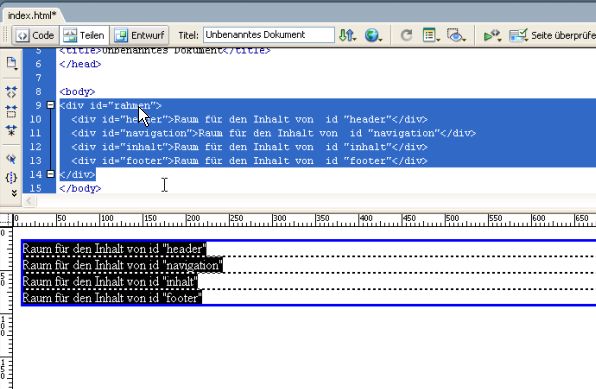Click the navigation div text in design view
Viewport: 596px width, 389px height.
click(122, 265)
